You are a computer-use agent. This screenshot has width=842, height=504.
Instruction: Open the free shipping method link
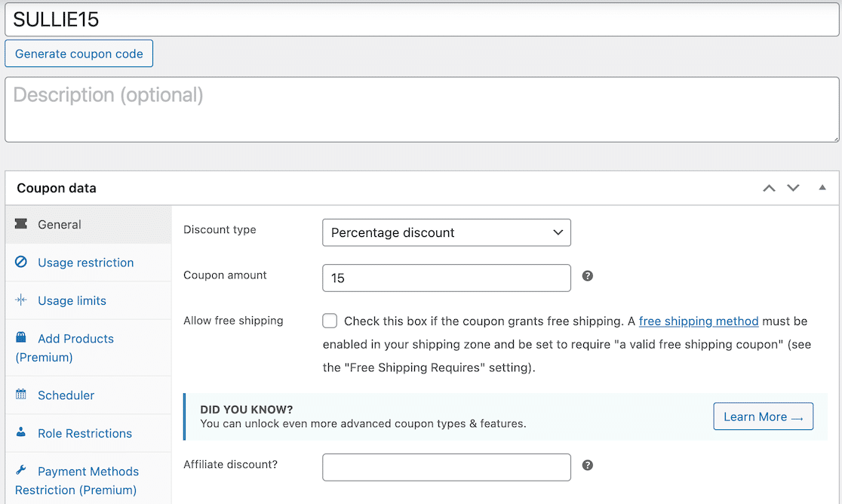point(699,321)
